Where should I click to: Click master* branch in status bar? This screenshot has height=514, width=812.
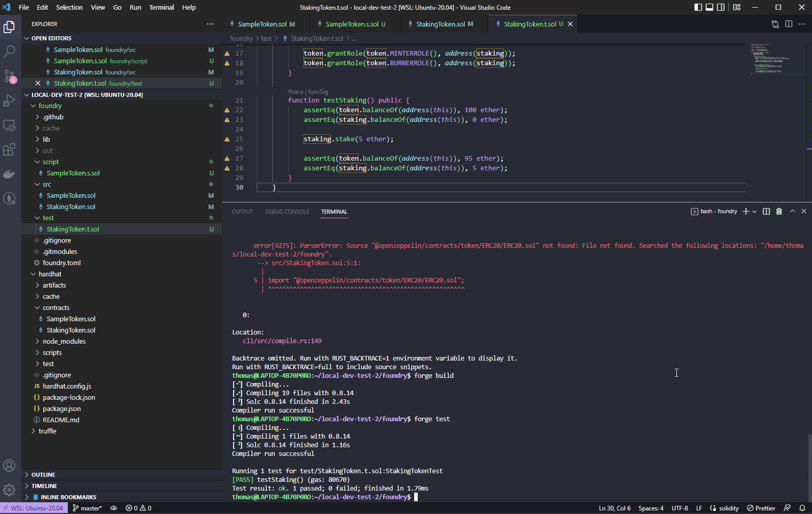(87, 508)
